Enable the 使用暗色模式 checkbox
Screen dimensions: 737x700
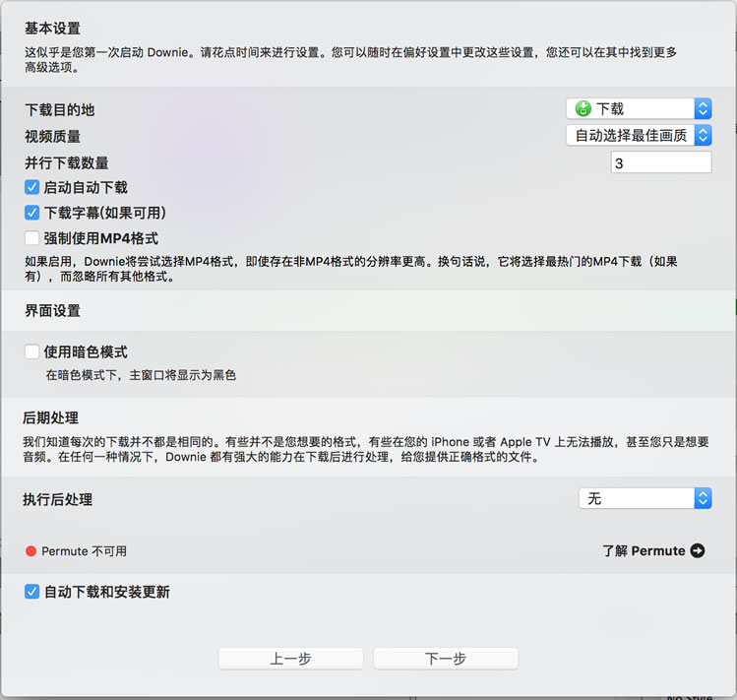point(31,351)
